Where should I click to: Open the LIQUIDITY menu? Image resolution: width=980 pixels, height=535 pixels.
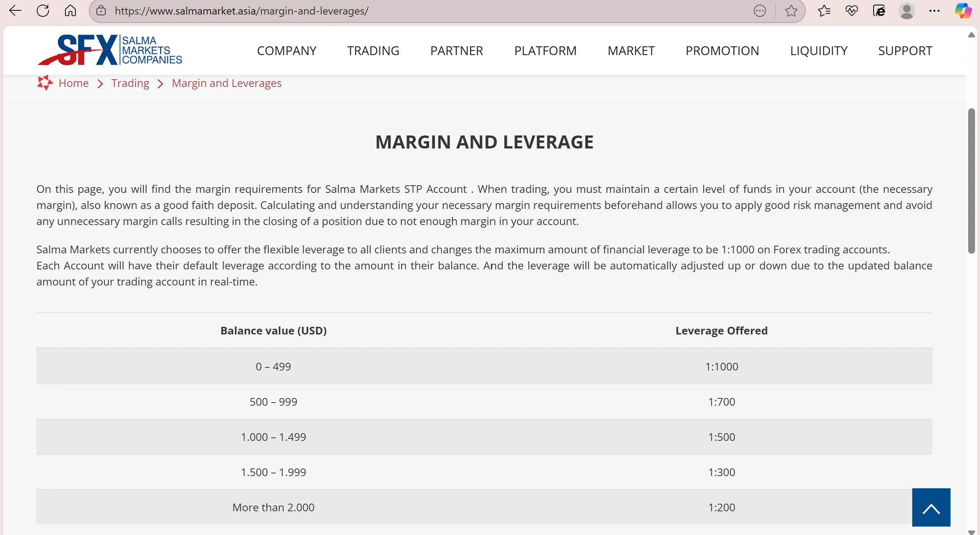pos(819,51)
